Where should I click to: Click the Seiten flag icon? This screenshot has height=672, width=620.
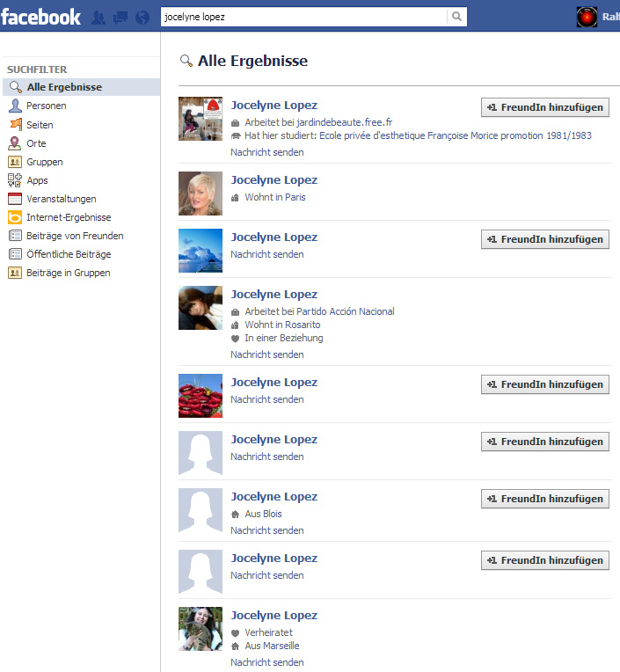16,124
